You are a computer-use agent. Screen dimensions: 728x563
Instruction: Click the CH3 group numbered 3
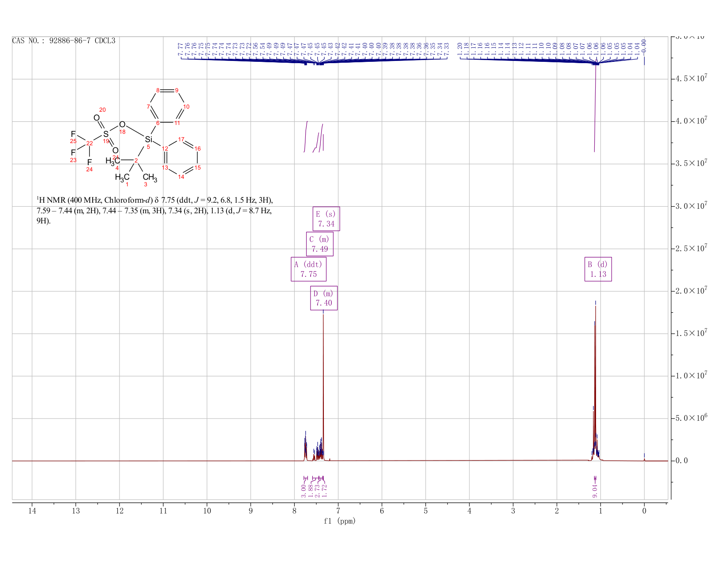(x=150, y=178)
